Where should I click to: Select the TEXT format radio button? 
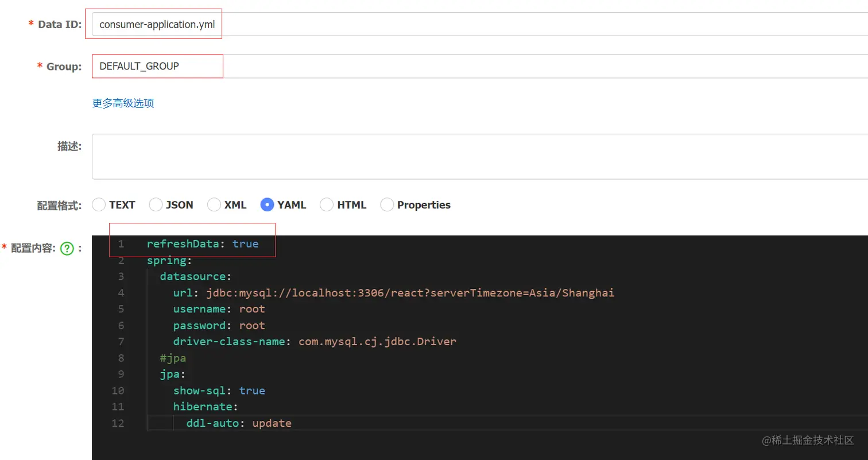coord(99,204)
